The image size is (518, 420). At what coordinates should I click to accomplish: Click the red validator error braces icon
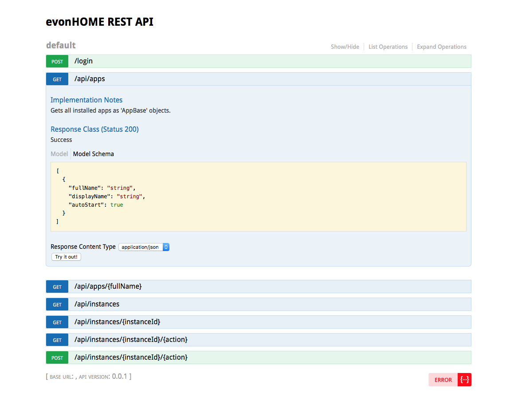(464, 380)
